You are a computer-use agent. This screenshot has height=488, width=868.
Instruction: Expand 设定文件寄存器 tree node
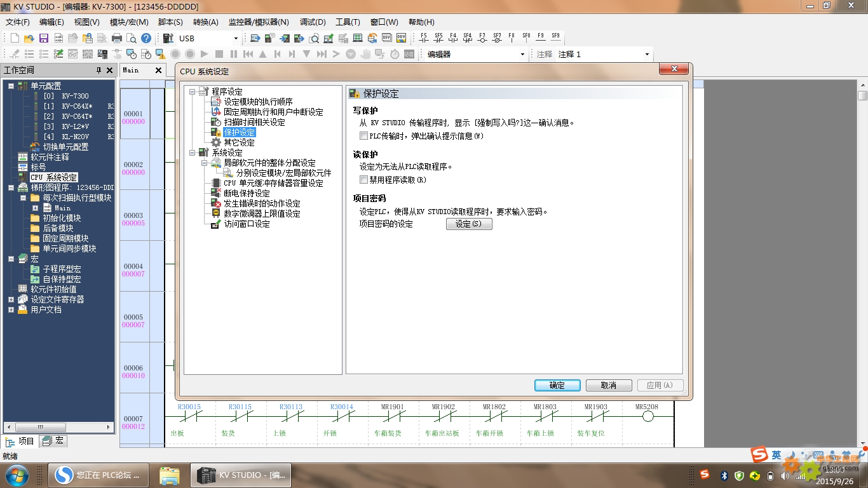[11, 299]
